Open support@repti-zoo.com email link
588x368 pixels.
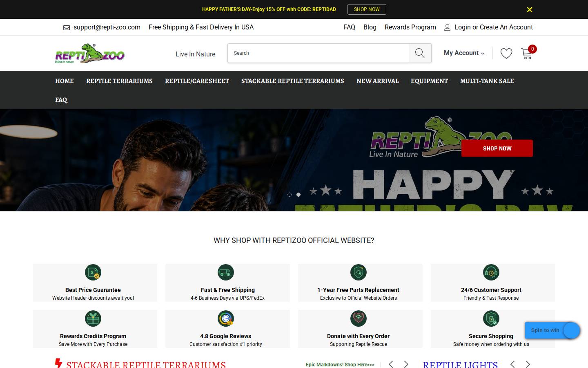(x=107, y=27)
